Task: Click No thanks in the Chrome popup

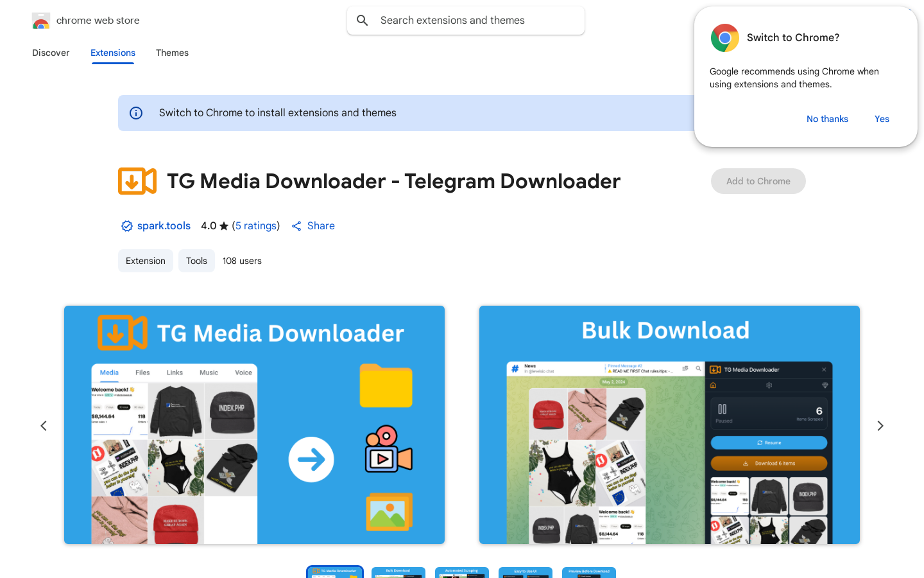Action: (x=827, y=119)
